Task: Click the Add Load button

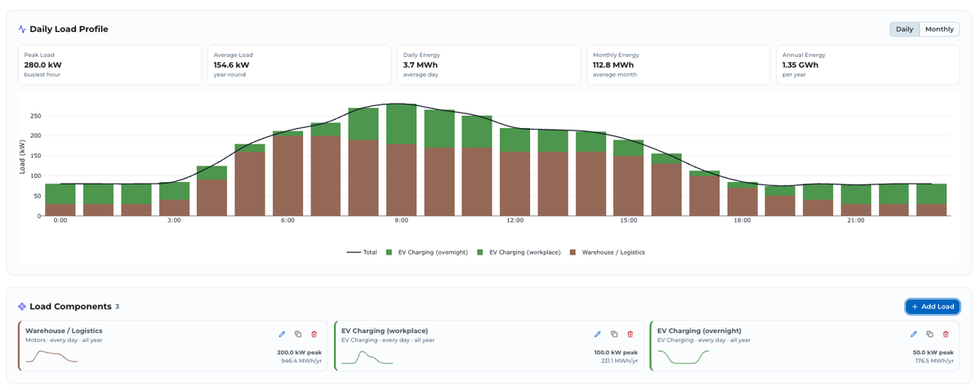Action: [933, 307]
